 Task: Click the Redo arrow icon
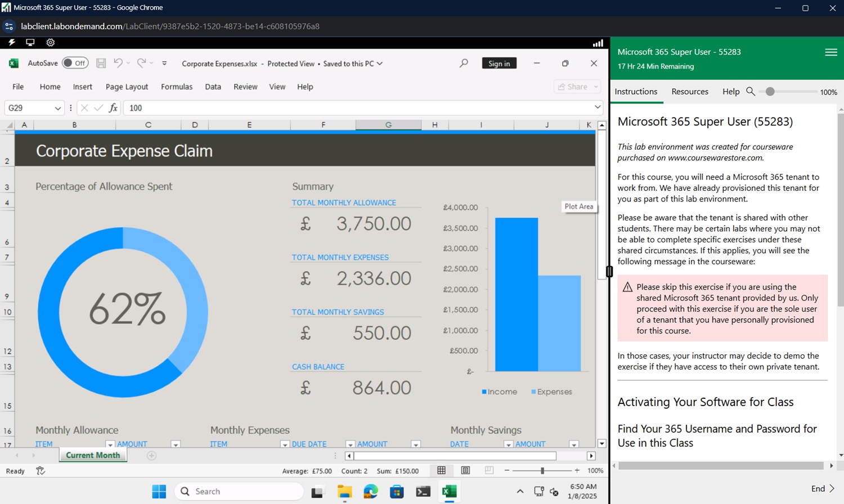(141, 63)
